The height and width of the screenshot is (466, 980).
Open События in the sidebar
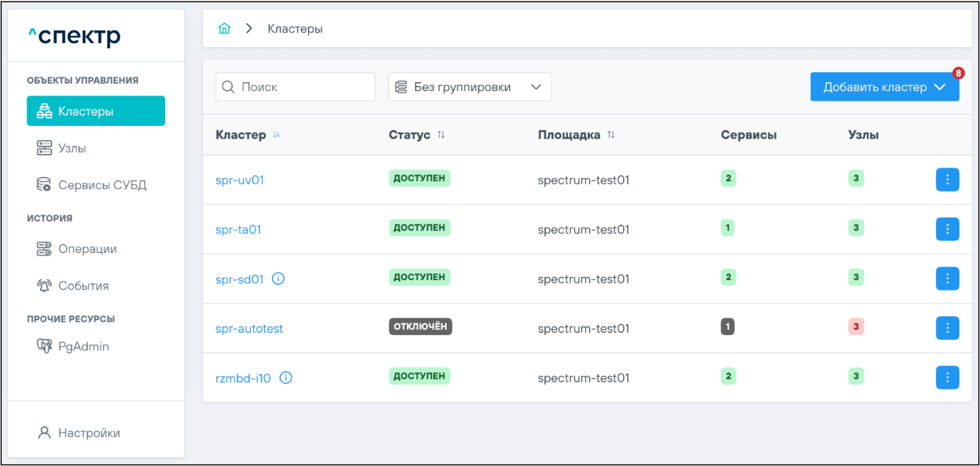click(83, 286)
